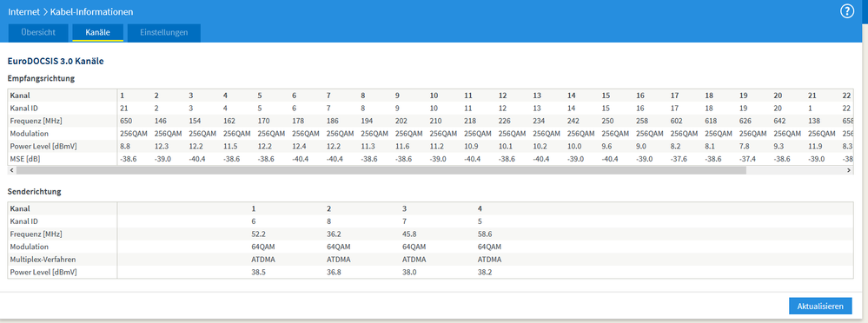The image size is (868, 323).
Task: Click downstream power level value 8.8
Action: [x=124, y=146]
